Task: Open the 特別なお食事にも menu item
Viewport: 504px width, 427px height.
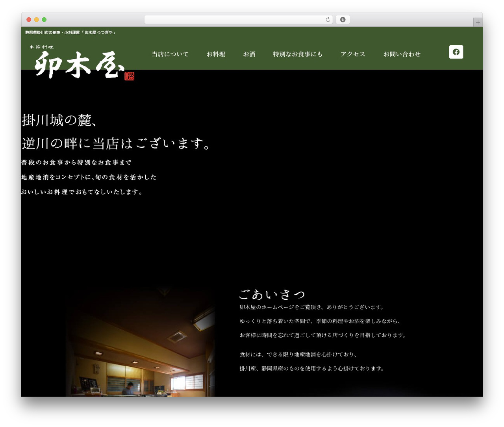Action: click(298, 54)
